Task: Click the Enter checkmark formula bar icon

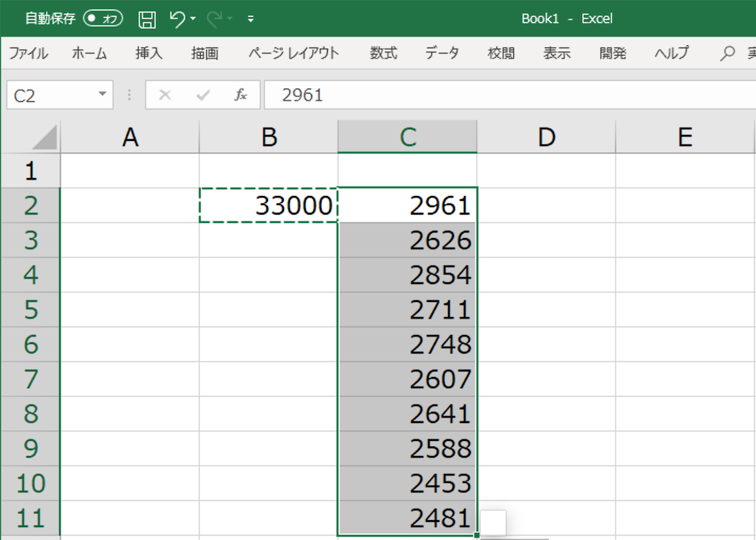Action: pyautogui.click(x=203, y=95)
